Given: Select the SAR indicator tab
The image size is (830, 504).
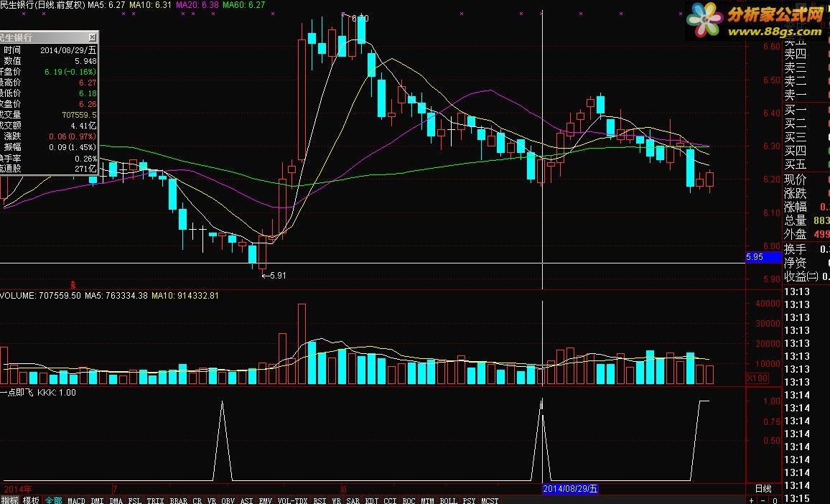Looking at the screenshot, I should (x=353, y=500).
